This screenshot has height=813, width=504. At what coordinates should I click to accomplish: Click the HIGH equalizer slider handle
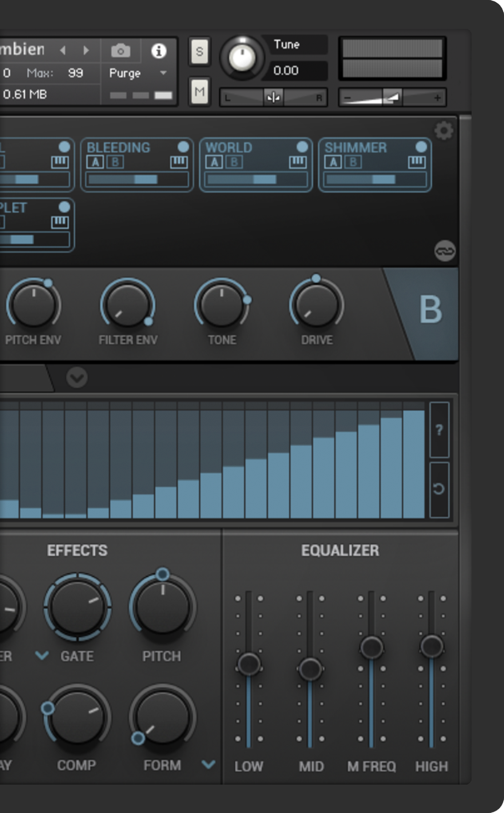point(432,646)
